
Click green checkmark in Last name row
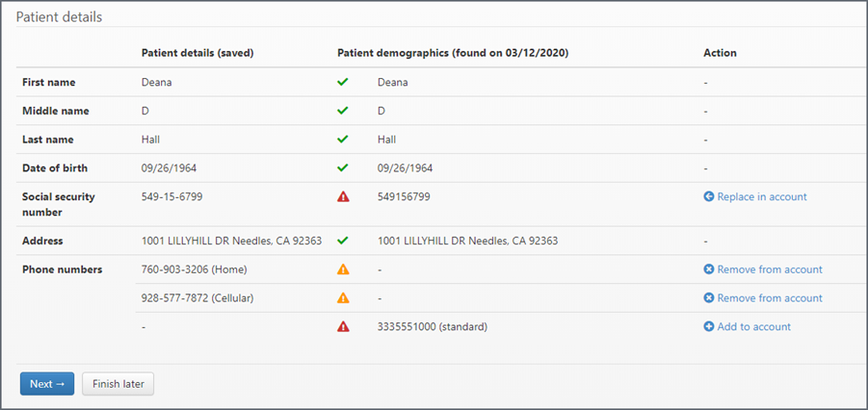point(342,140)
